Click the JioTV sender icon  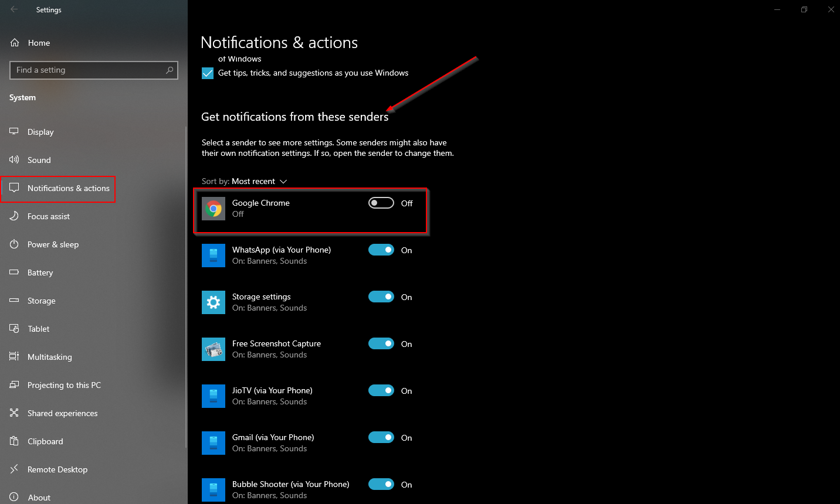[x=214, y=396]
